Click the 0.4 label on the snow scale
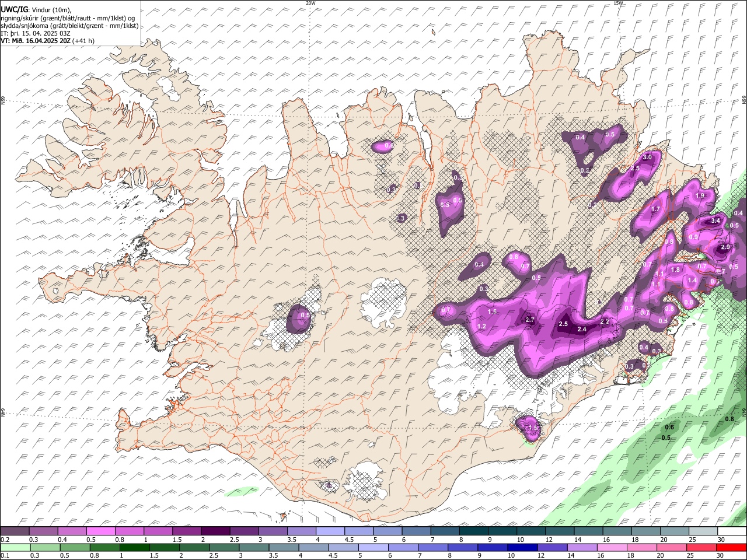The image size is (747, 560). point(62,540)
